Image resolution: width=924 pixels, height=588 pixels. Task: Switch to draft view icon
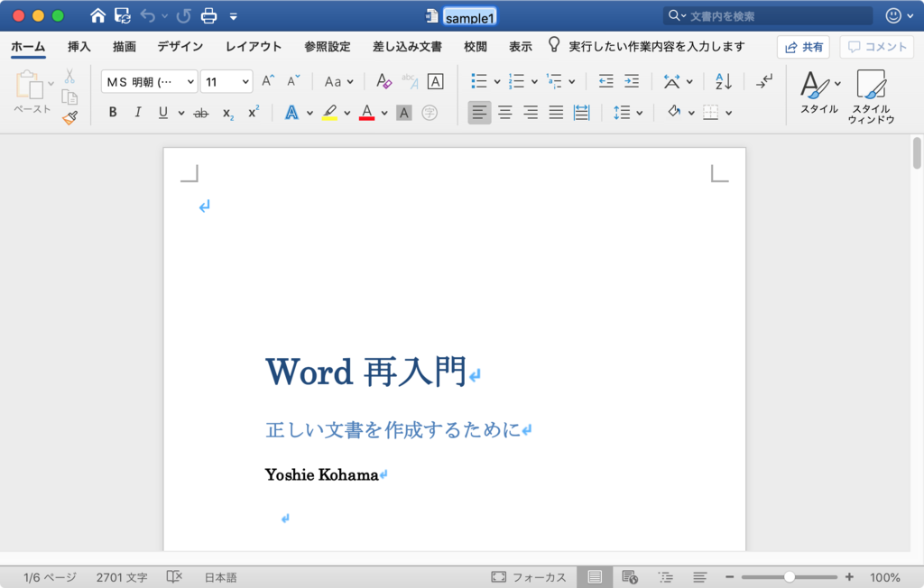coord(699,577)
